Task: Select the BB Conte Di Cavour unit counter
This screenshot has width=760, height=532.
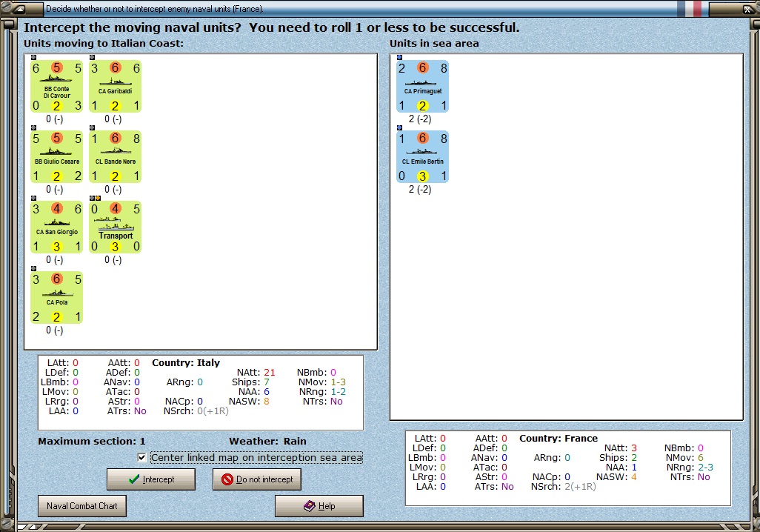Action: point(57,87)
